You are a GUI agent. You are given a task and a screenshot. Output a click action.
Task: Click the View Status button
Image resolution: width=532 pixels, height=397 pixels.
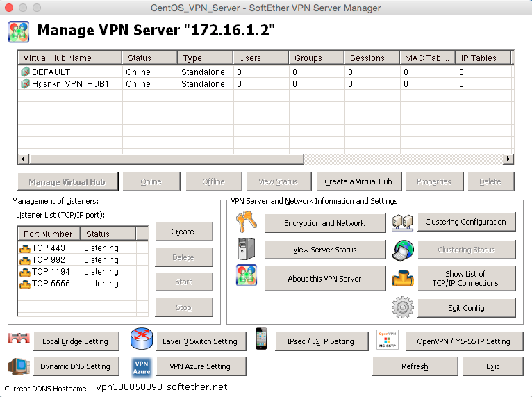(x=279, y=181)
